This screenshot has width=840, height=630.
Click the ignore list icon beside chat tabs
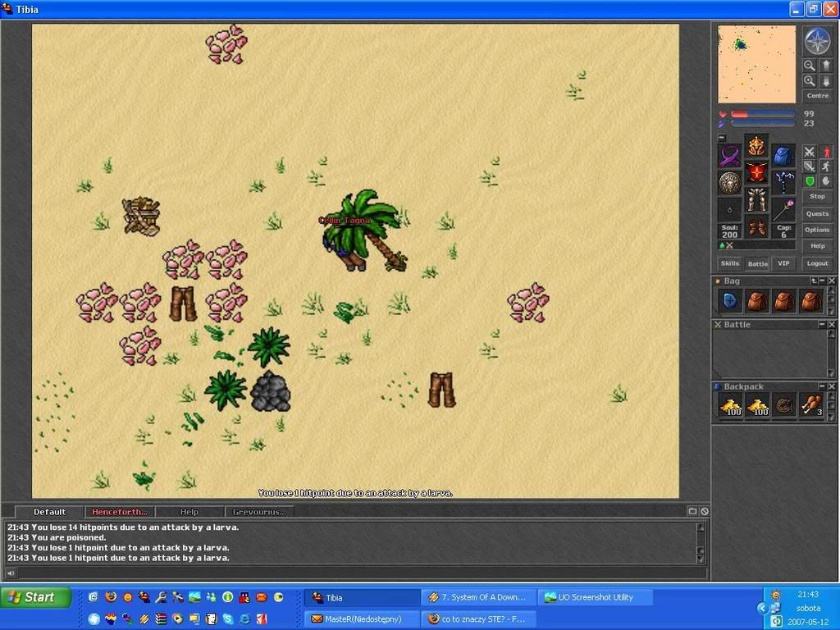point(705,512)
